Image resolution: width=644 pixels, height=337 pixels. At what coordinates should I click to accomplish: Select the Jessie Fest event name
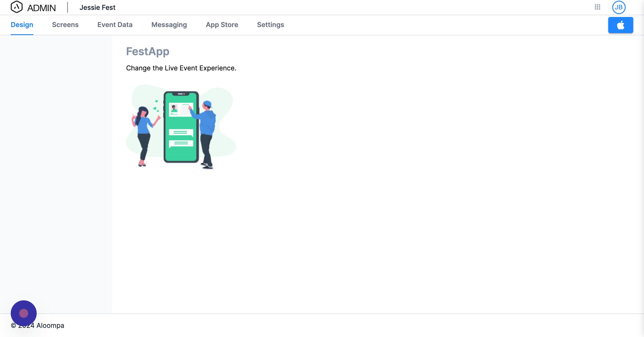pos(97,8)
